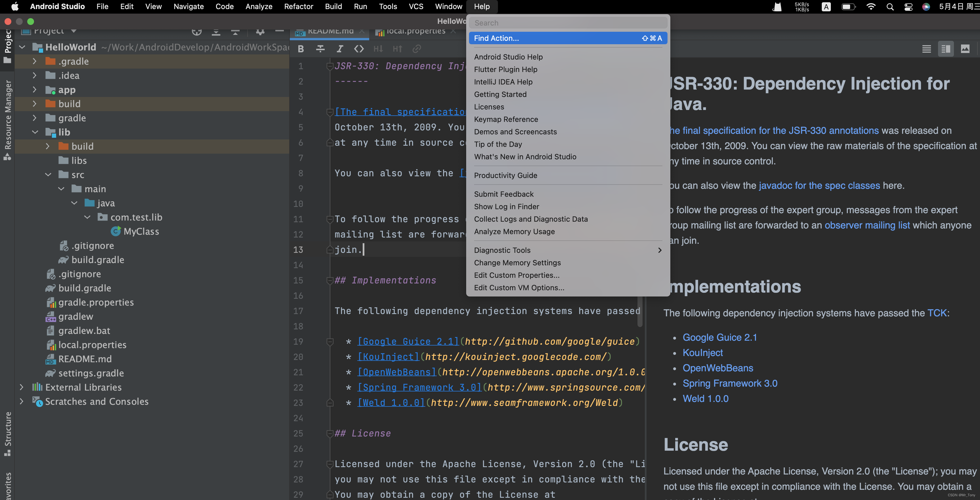Insert link via chain icon
Screen dimensions: 980x500
[417, 49]
